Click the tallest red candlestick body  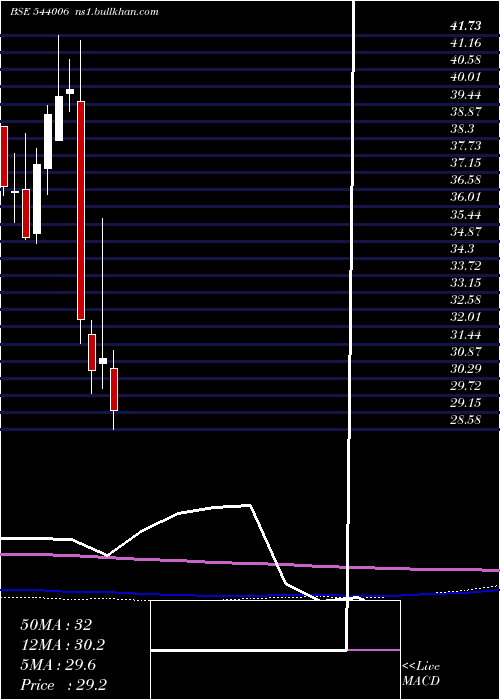[x=81, y=210]
